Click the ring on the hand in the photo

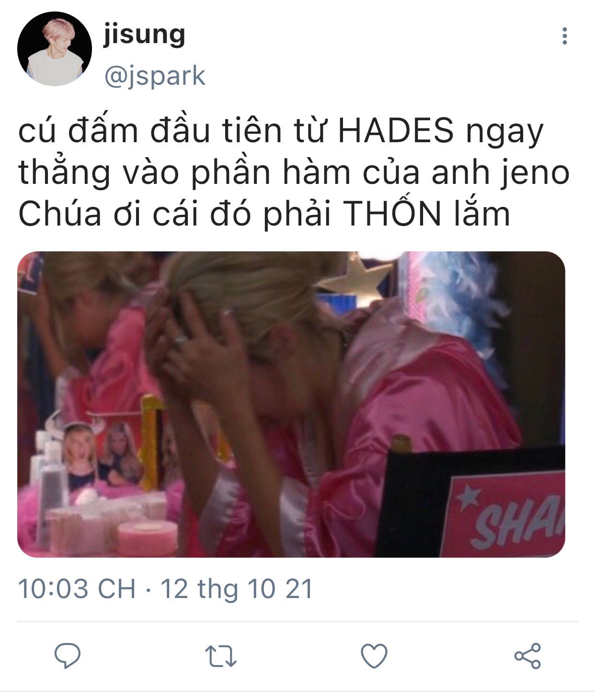180,340
